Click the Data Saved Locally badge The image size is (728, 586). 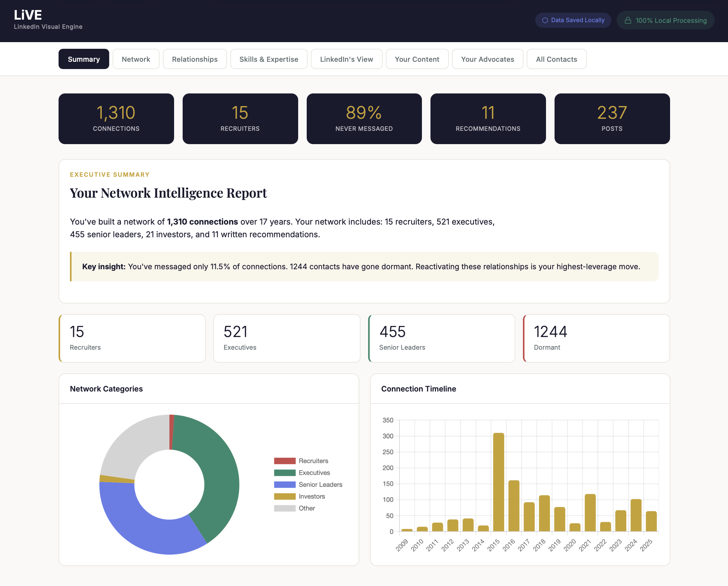(573, 20)
